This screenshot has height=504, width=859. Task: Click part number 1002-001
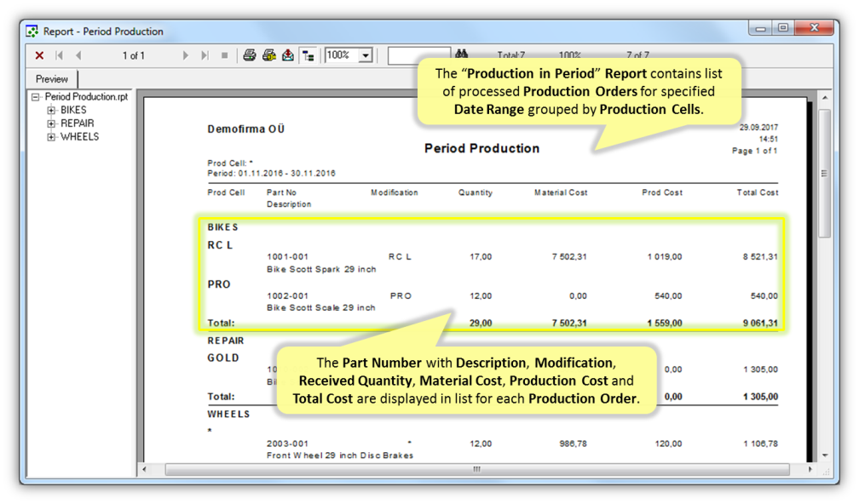[x=288, y=296]
